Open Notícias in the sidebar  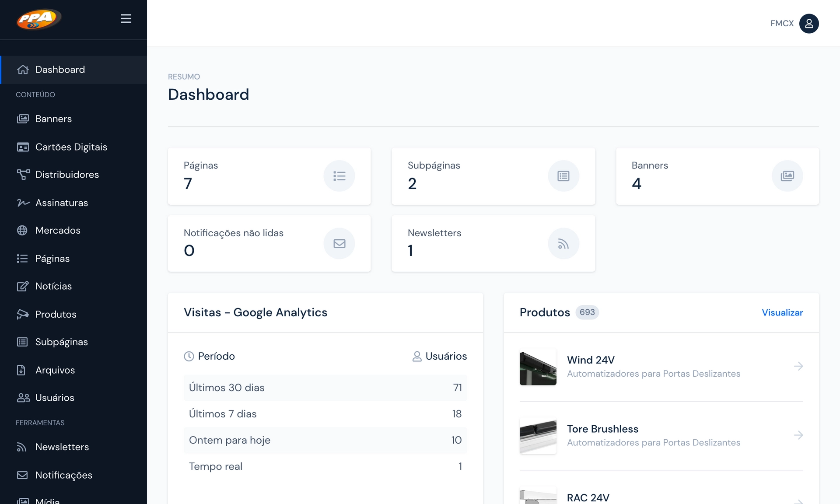click(x=53, y=286)
